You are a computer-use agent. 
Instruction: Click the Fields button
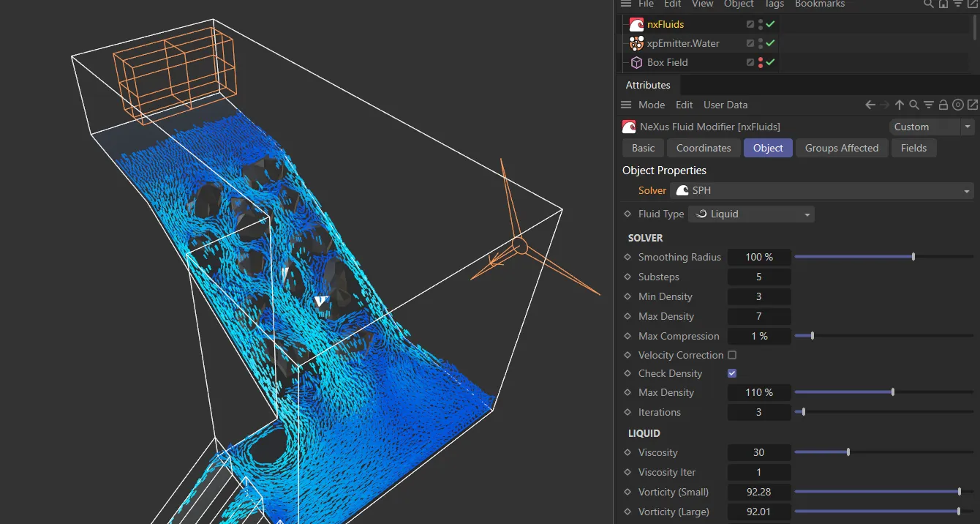[913, 148]
